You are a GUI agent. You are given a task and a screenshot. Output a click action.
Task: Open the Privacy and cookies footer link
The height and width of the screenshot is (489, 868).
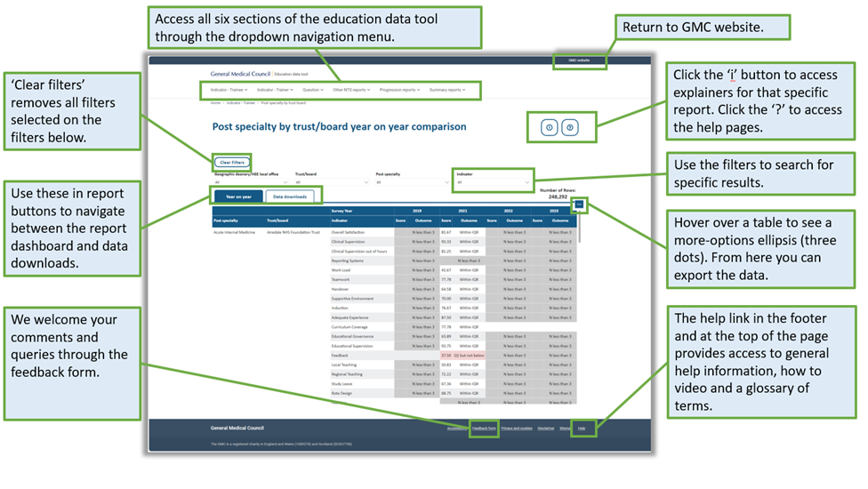517,429
